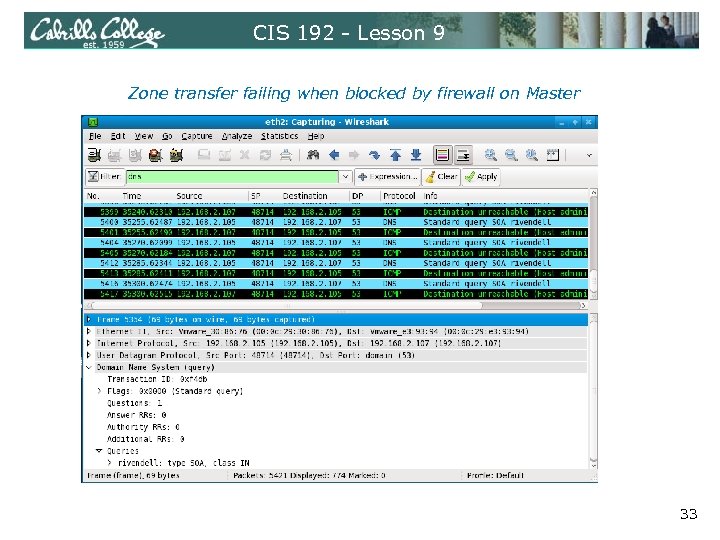Click Profile: Default in status bar
This screenshot has height=540, width=720.
click(x=495, y=476)
